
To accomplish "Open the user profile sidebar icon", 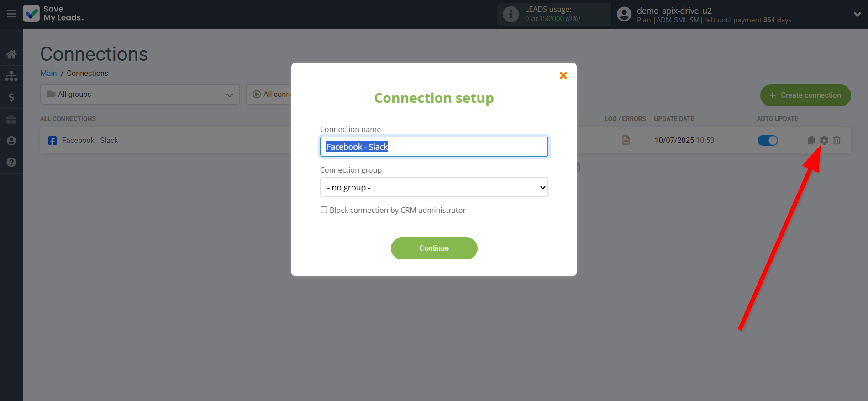I will click(x=11, y=141).
